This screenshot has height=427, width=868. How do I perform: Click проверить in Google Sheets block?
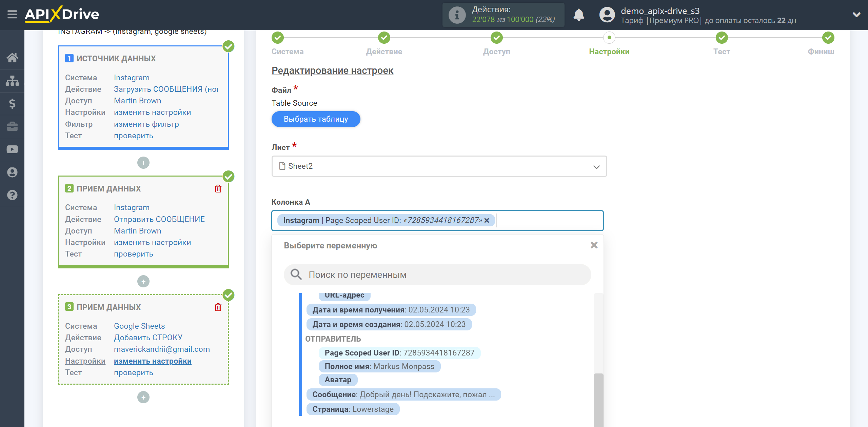pos(133,372)
